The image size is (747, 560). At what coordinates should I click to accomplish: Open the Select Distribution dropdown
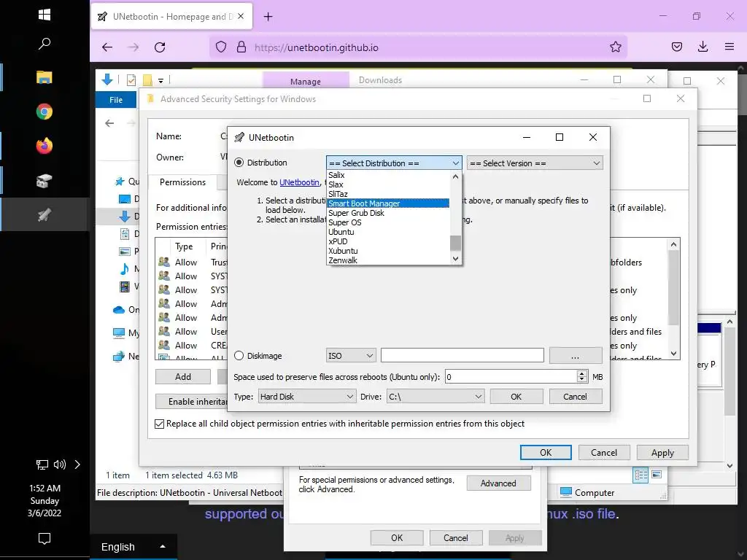click(x=394, y=163)
